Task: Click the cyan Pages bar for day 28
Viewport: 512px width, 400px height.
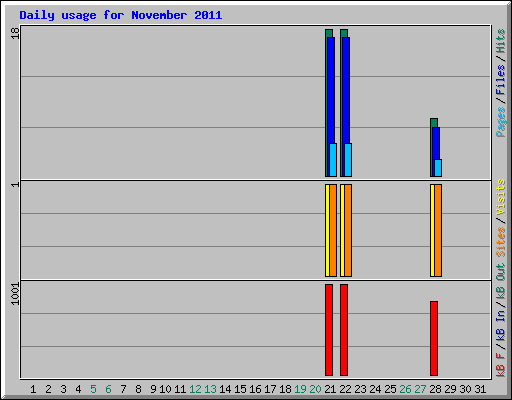Action: point(438,168)
